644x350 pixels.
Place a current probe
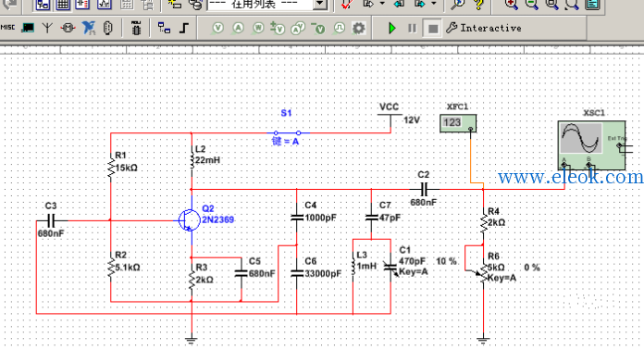click(238, 28)
